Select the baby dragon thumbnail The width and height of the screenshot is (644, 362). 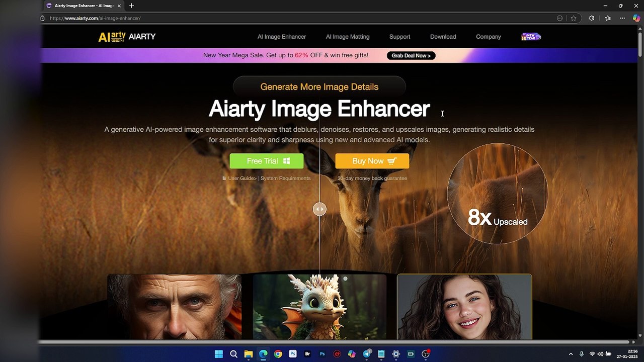tap(319, 307)
